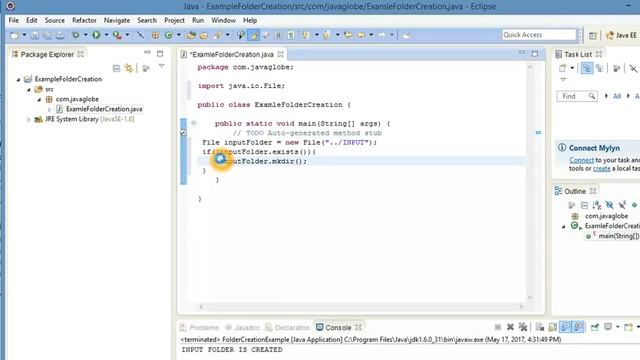Open the Source menu
640x360 pixels.
pos(55,20)
